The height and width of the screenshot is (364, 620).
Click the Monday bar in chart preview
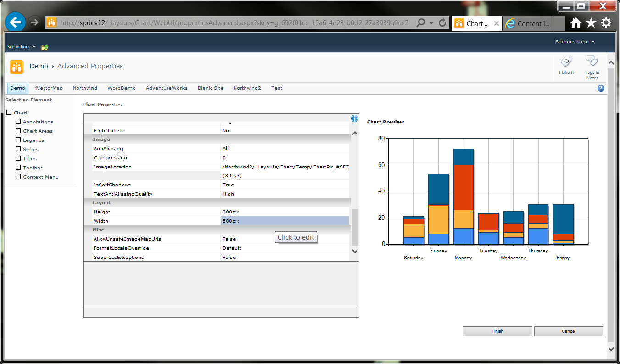tap(464, 196)
